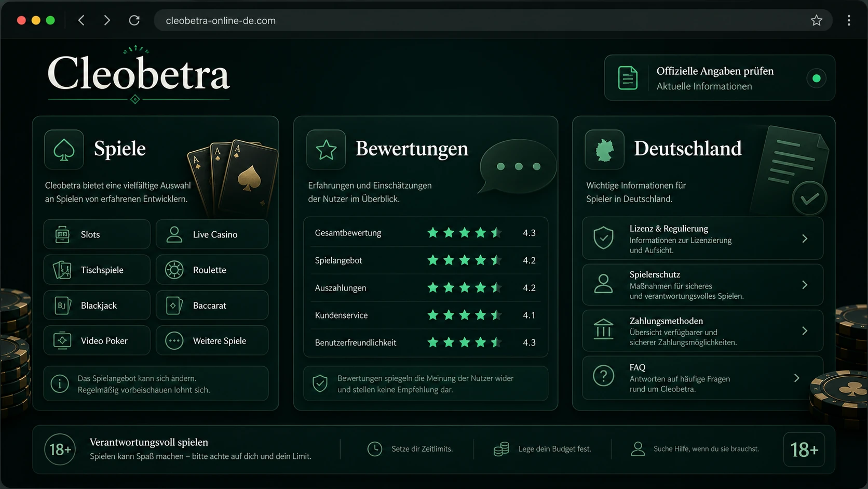Viewport: 868px width, 489px height.
Task: Open the Roulette category
Action: click(212, 270)
